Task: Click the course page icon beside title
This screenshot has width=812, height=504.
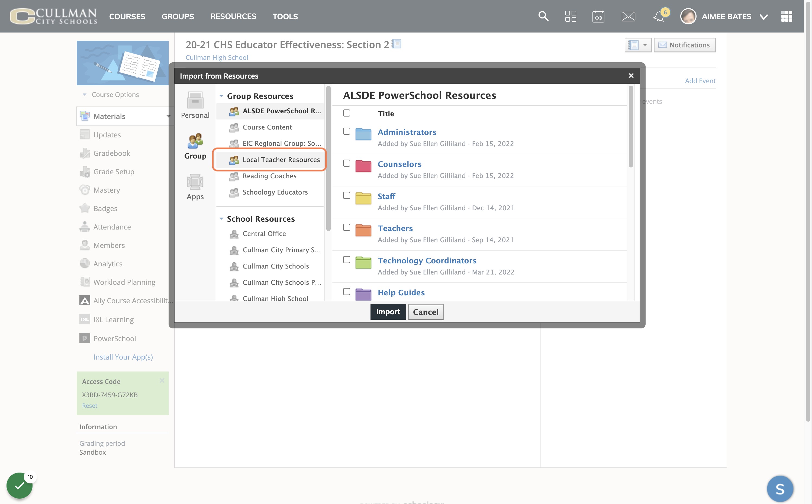Action: (396, 44)
